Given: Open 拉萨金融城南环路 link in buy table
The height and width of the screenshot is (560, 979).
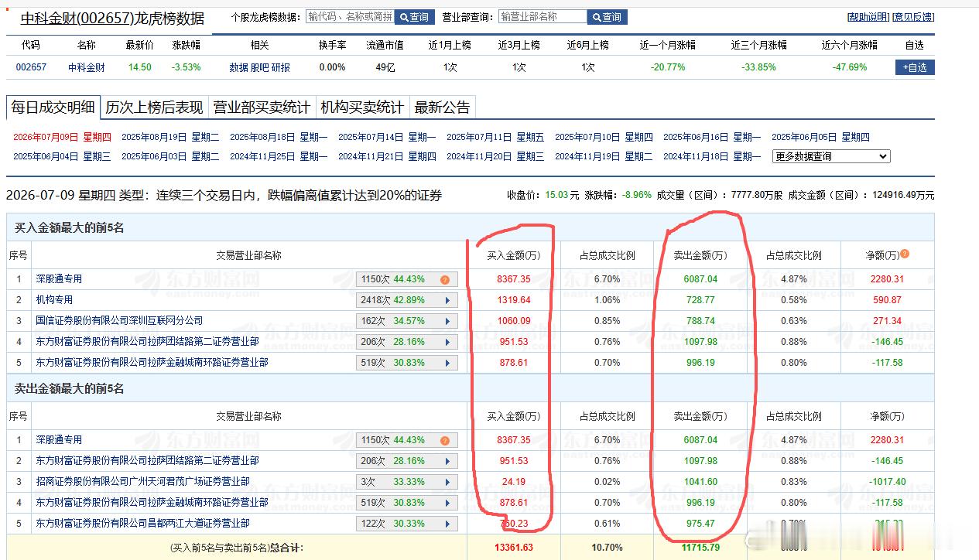Looking at the screenshot, I should [152, 363].
